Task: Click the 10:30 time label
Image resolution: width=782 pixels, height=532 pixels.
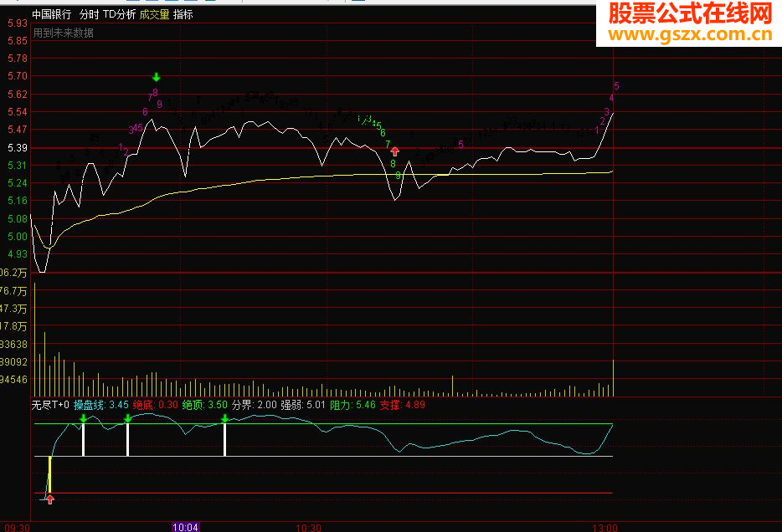Action: pyautogui.click(x=308, y=528)
